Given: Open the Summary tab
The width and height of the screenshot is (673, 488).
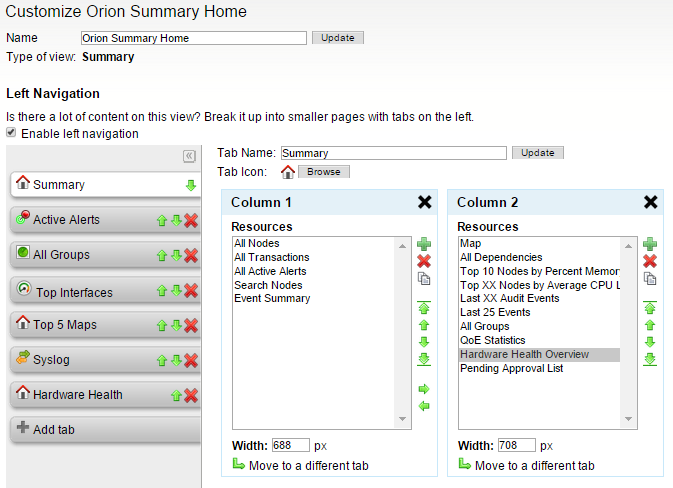Looking at the screenshot, I should tap(106, 185).
